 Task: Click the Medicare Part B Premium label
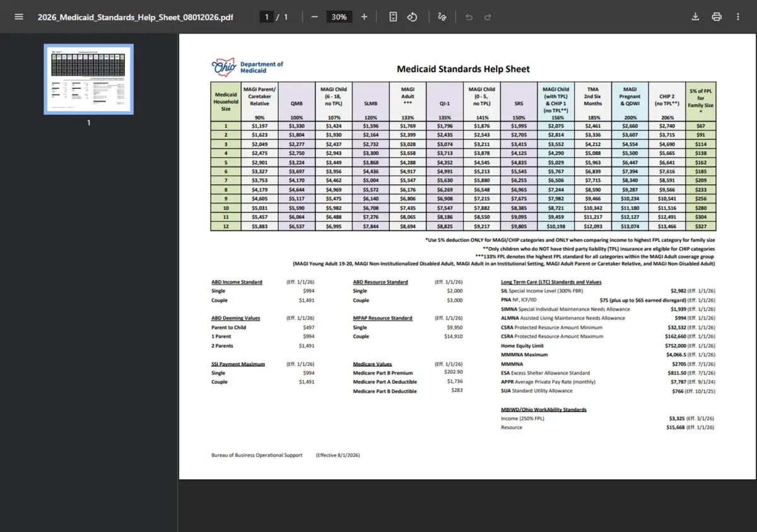coord(383,373)
